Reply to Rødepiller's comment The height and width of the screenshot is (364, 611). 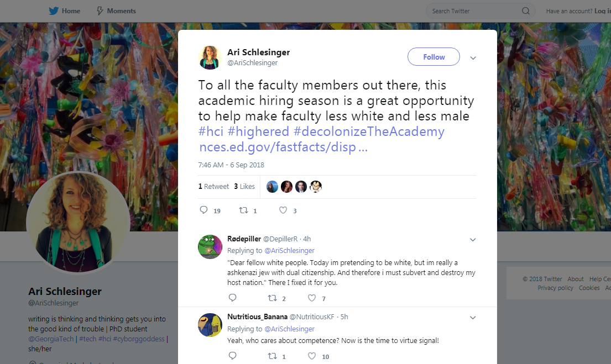tap(232, 298)
